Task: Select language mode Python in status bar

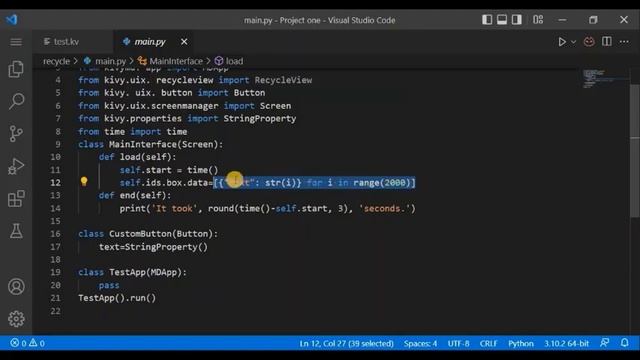Action: [x=520, y=344]
